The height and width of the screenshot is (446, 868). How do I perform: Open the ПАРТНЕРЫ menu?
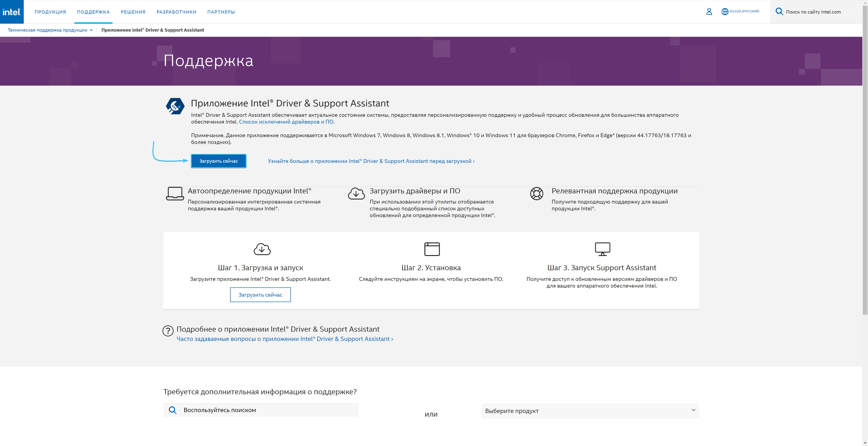221,12
